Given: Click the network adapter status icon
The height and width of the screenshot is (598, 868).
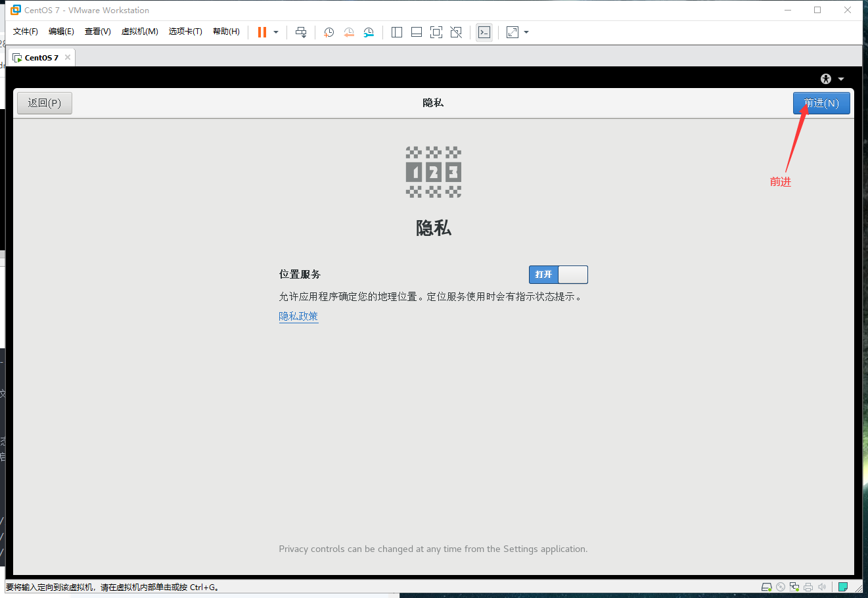Looking at the screenshot, I should tap(794, 586).
